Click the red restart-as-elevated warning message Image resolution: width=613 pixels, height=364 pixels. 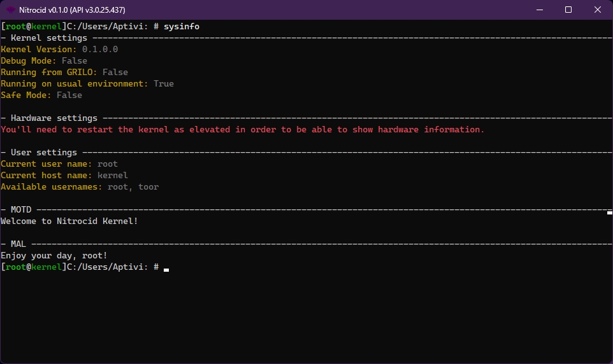click(242, 130)
